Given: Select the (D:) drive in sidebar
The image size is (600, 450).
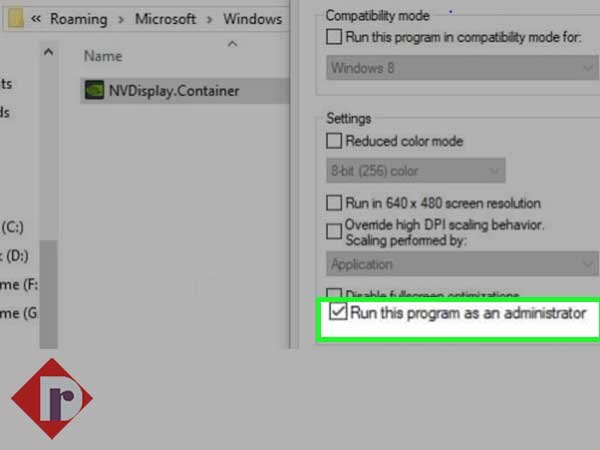Looking at the screenshot, I should pos(15,256).
